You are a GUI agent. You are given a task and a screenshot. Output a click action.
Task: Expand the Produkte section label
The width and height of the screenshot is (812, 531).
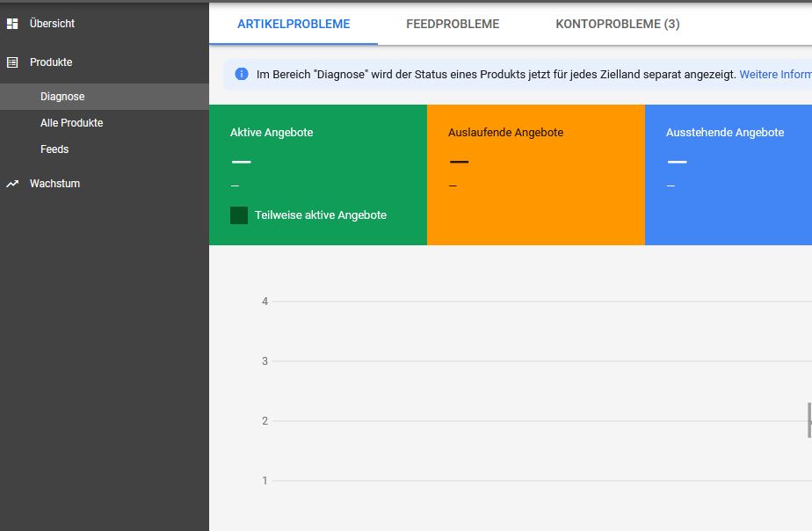[x=51, y=62]
